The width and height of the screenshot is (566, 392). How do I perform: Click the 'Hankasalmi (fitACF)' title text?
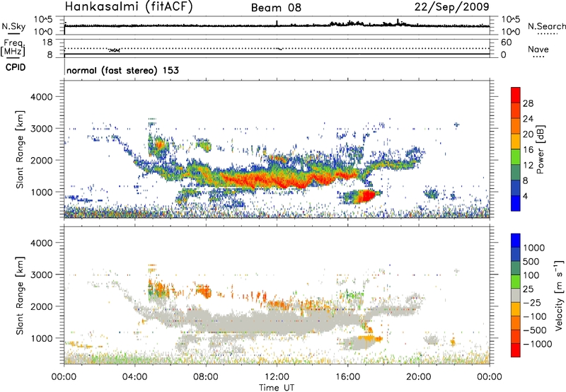(129, 6)
